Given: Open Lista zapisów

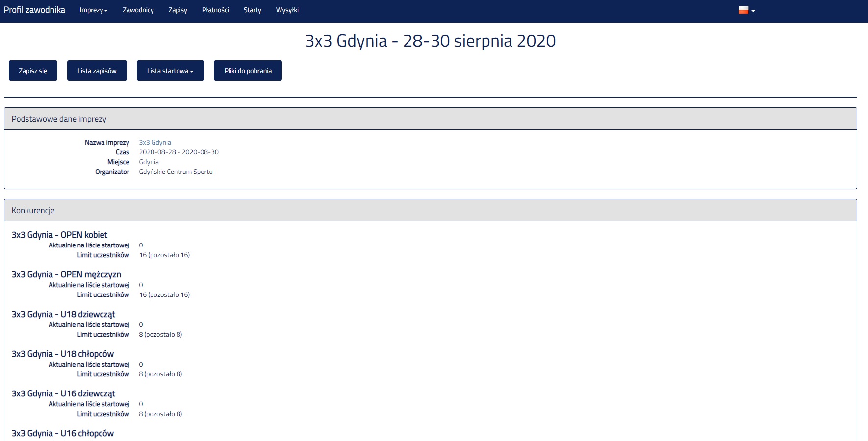Looking at the screenshot, I should (x=97, y=71).
